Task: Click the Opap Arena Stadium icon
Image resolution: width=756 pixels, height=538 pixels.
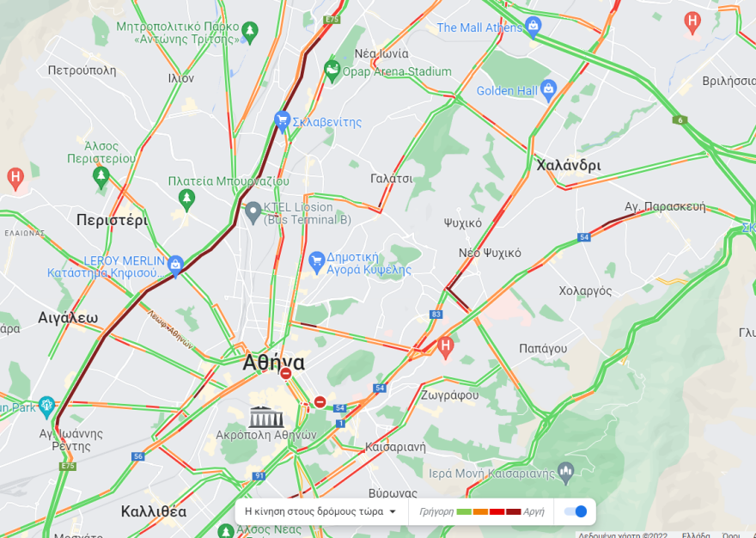Action: pyautogui.click(x=332, y=71)
